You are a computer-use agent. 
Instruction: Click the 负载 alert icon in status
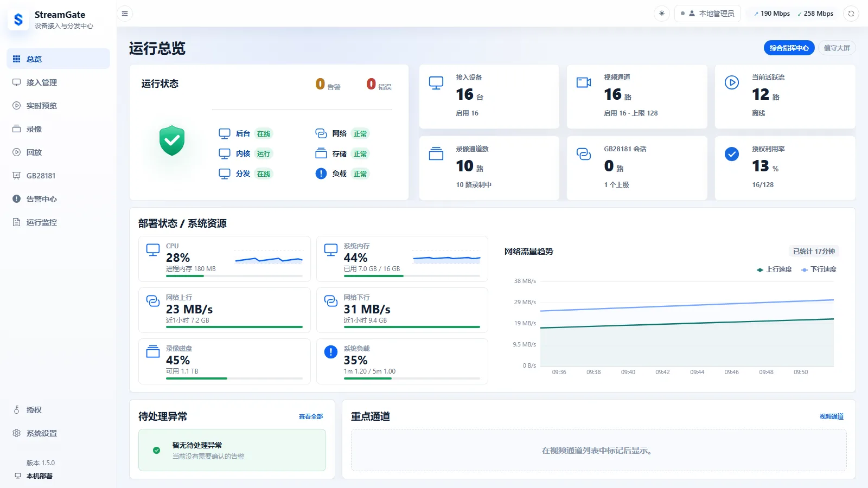pyautogui.click(x=321, y=174)
